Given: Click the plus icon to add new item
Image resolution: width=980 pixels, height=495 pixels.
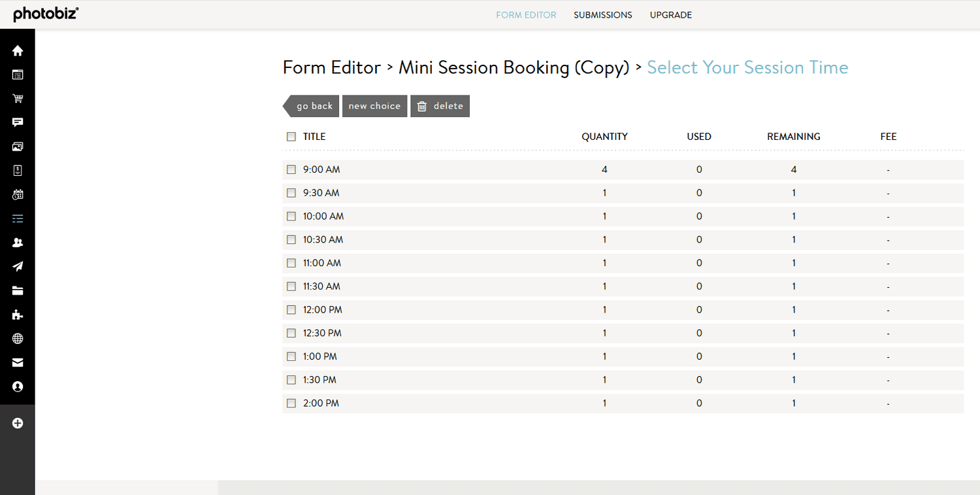Looking at the screenshot, I should click(17, 423).
